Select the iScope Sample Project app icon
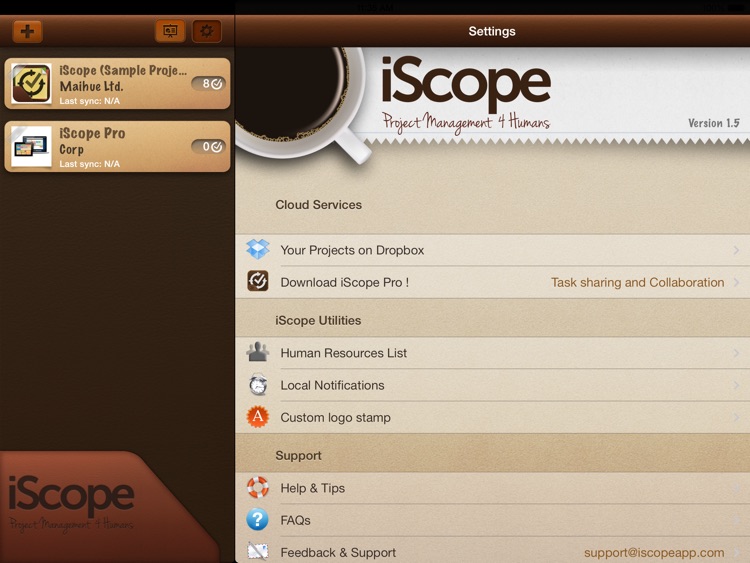This screenshot has width=750, height=563. point(32,83)
